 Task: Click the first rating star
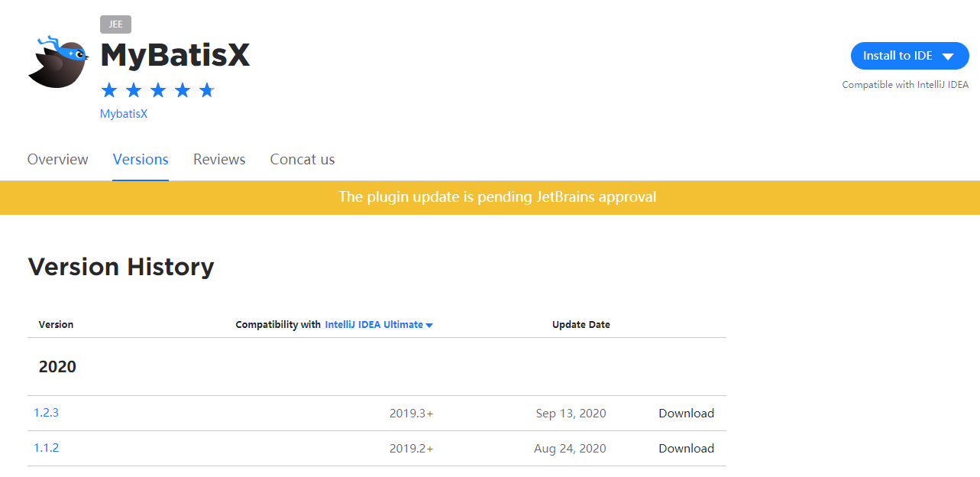click(x=109, y=91)
